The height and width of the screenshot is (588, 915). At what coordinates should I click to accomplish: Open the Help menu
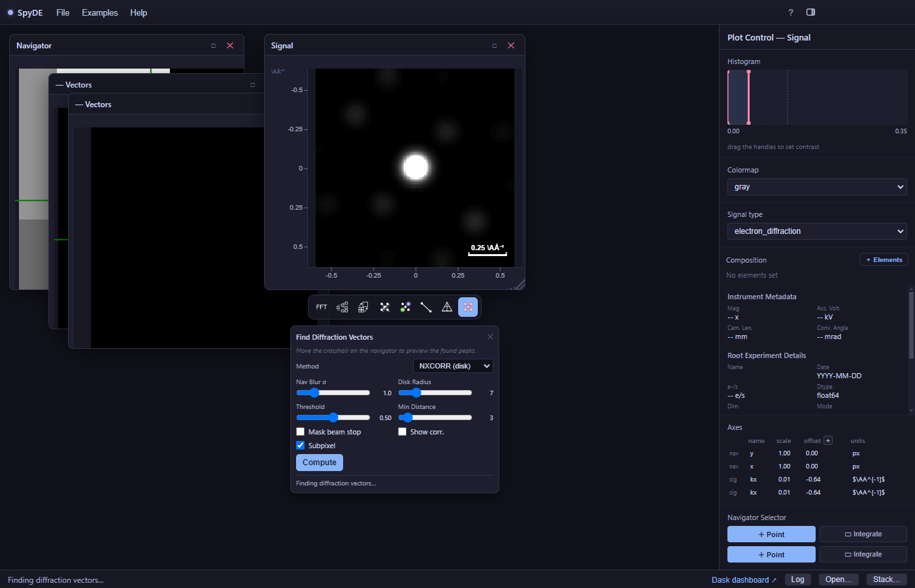point(139,12)
